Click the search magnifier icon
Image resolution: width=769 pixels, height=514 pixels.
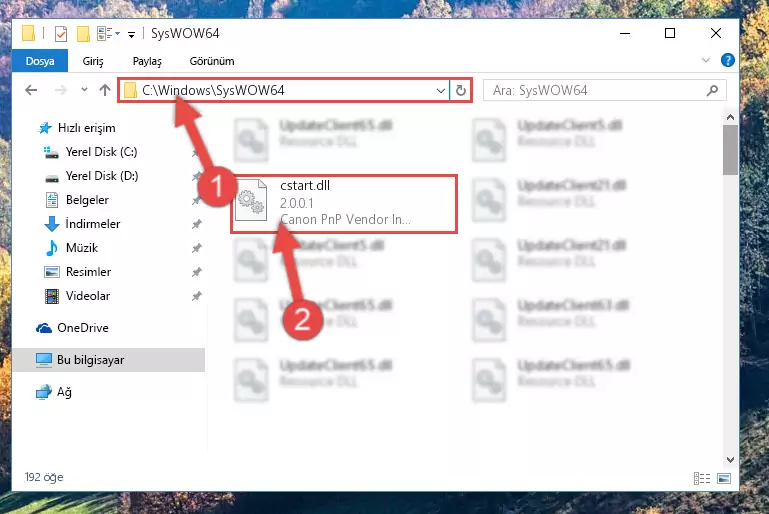[713, 90]
